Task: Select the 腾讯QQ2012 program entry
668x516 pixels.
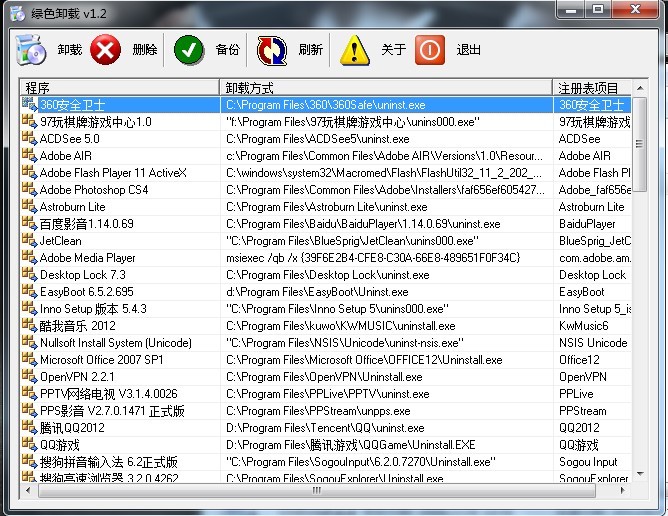Action: point(72,428)
